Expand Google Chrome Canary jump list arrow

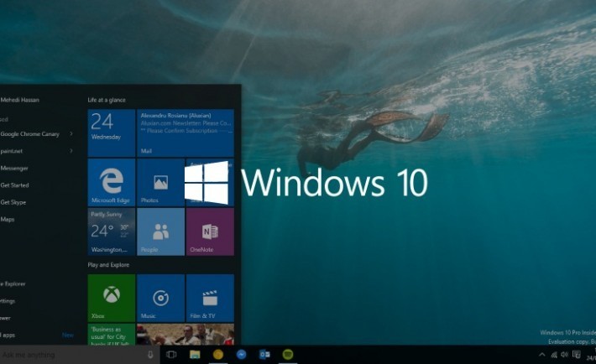(x=71, y=133)
